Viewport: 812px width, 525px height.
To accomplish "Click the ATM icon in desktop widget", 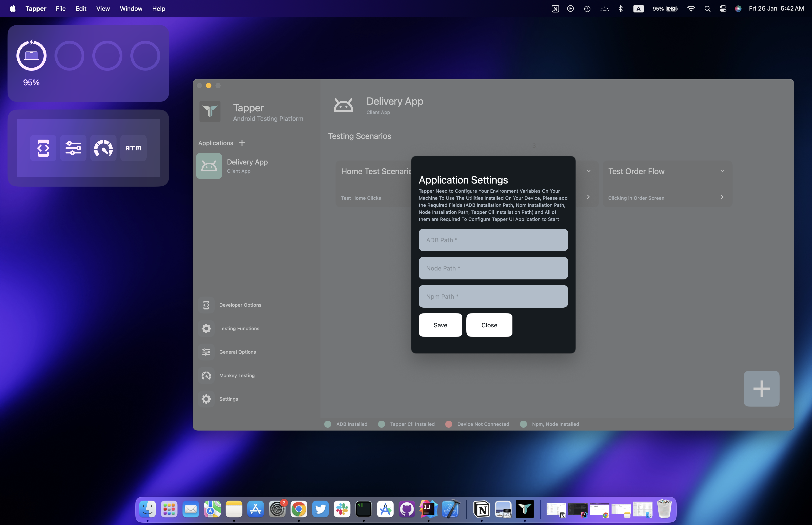I will pos(133,148).
